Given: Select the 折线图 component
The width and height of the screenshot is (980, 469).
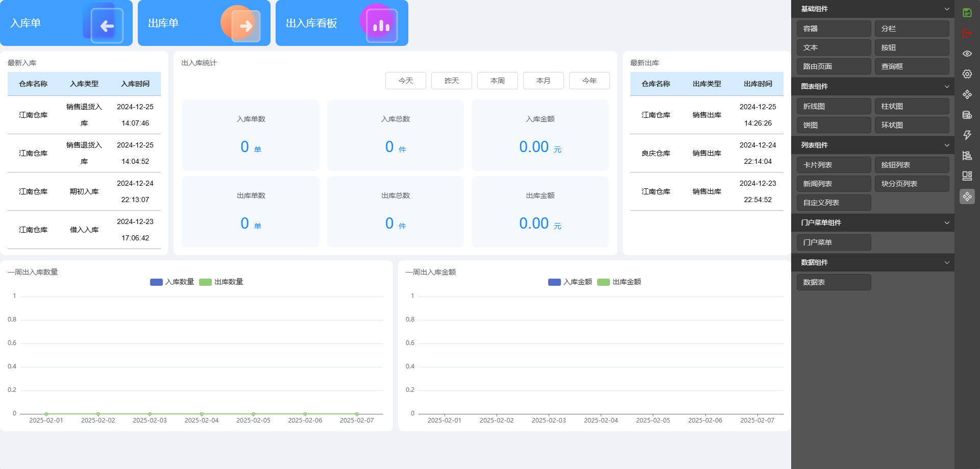Looking at the screenshot, I should click(834, 106).
